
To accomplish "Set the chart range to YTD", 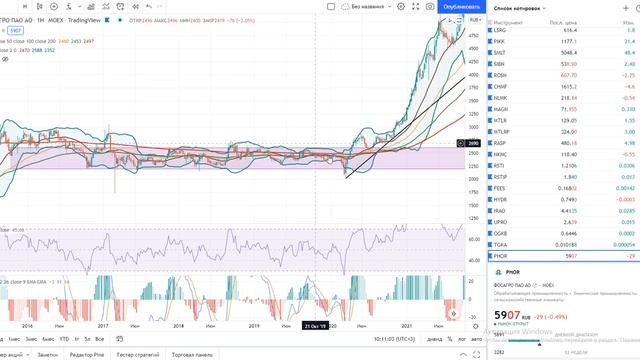I will tap(64, 339).
